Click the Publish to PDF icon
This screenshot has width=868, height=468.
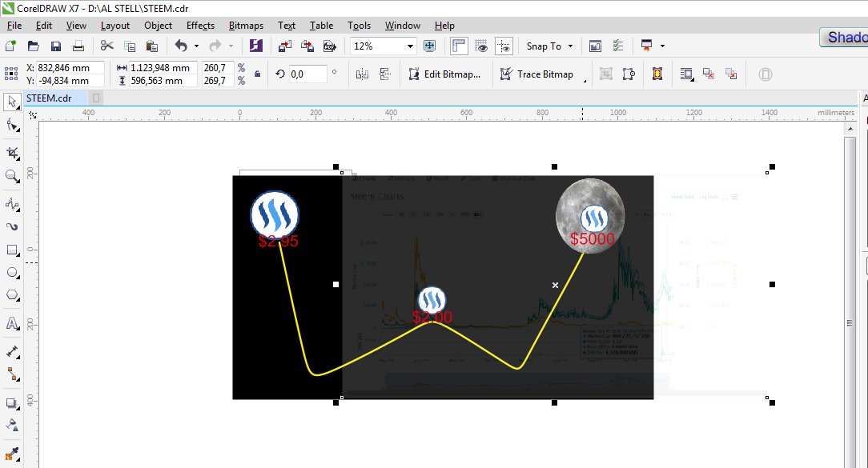[330, 46]
